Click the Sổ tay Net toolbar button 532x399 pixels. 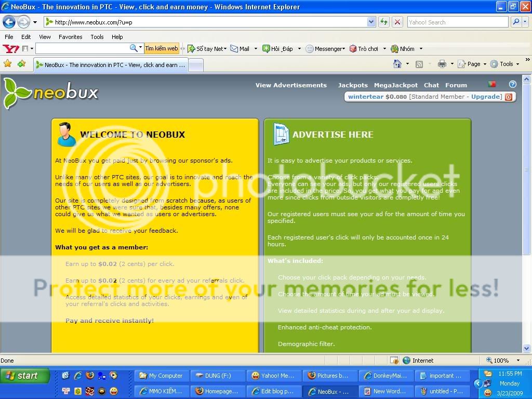click(207, 49)
